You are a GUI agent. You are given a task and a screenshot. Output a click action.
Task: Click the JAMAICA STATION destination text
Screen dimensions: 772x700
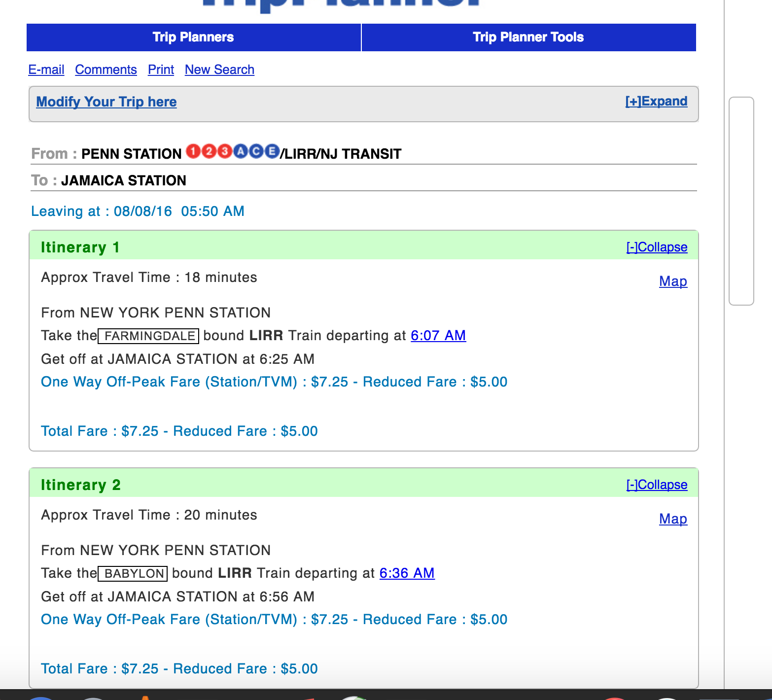pyautogui.click(x=124, y=180)
